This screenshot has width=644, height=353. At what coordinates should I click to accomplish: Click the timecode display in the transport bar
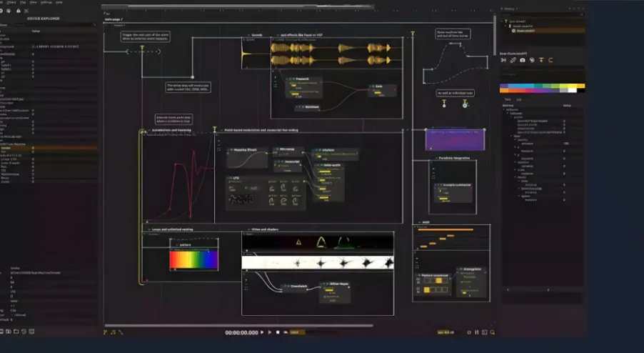coord(241,332)
